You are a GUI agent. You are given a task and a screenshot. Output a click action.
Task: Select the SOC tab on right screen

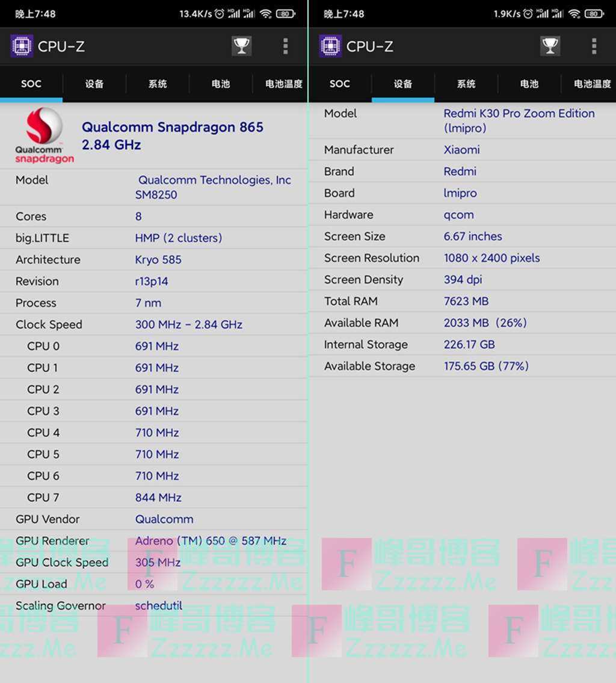tap(339, 84)
